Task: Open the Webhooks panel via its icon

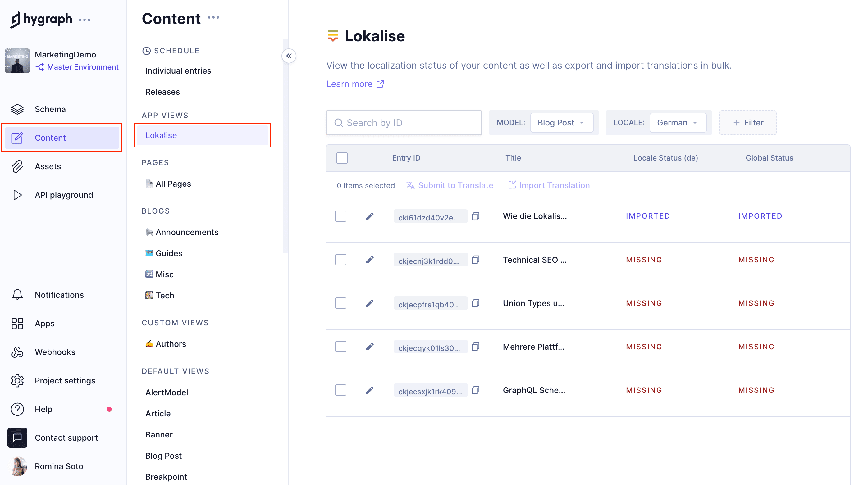Action: click(17, 351)
